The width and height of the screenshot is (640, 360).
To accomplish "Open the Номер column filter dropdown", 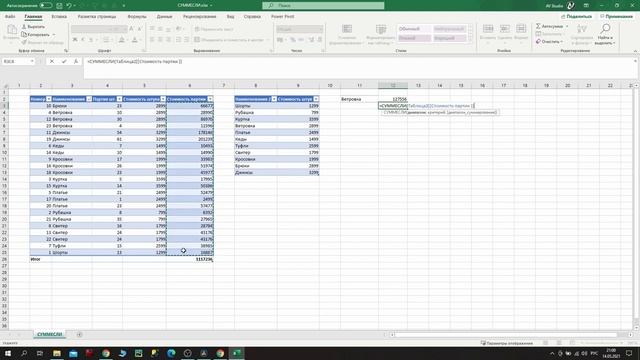I will (49, 99).
